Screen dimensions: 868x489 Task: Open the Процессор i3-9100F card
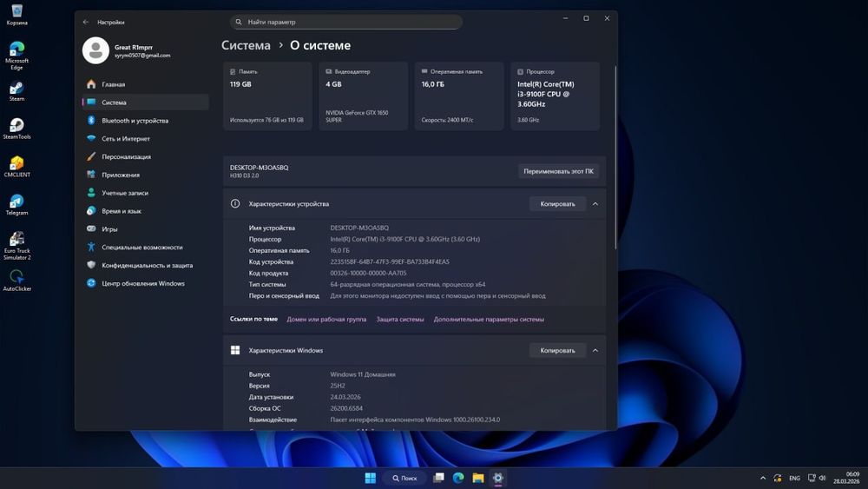(555, 96)
